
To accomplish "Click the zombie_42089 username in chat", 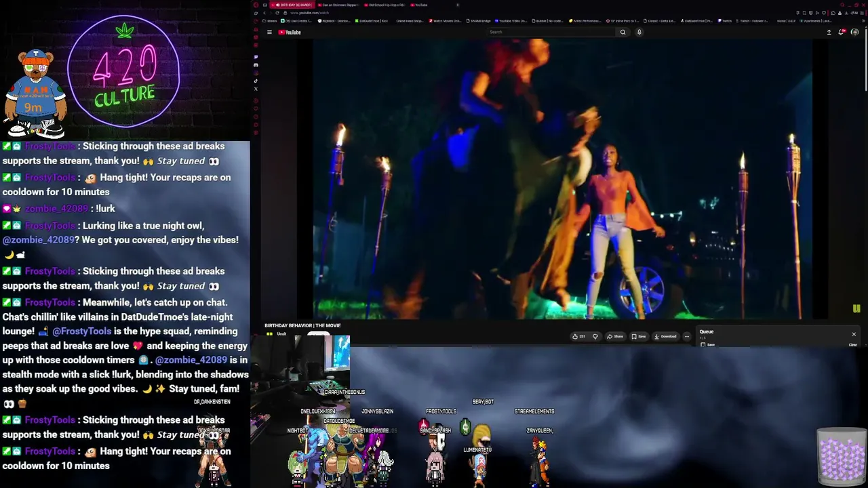I will click(x=56, y=209).
